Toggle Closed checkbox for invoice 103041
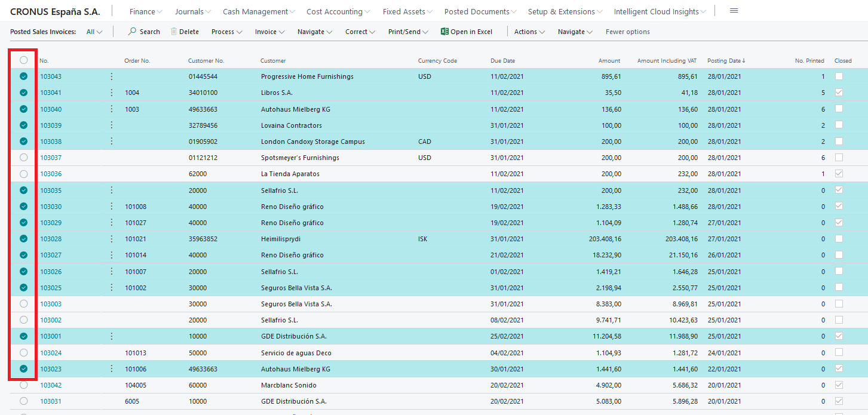The height and width of the screenshot is (415, 868). coord(839,93)
